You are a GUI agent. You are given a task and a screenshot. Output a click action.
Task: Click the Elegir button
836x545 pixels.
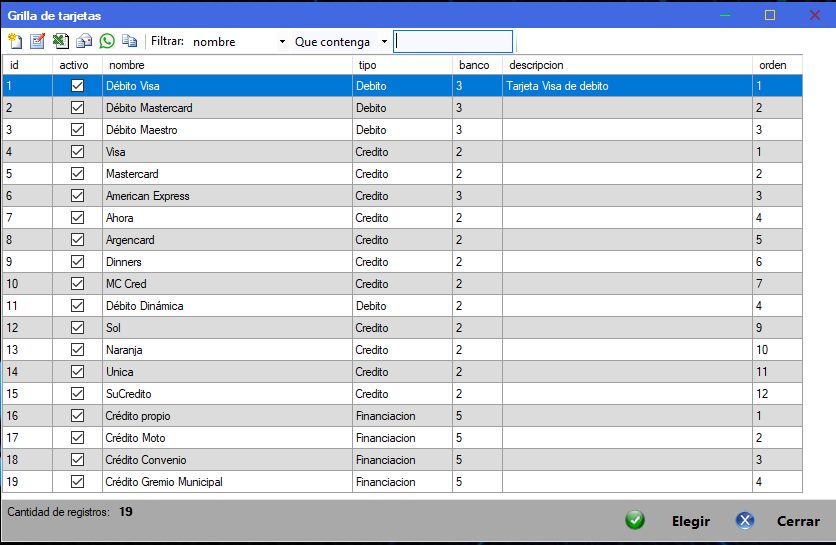690,521
